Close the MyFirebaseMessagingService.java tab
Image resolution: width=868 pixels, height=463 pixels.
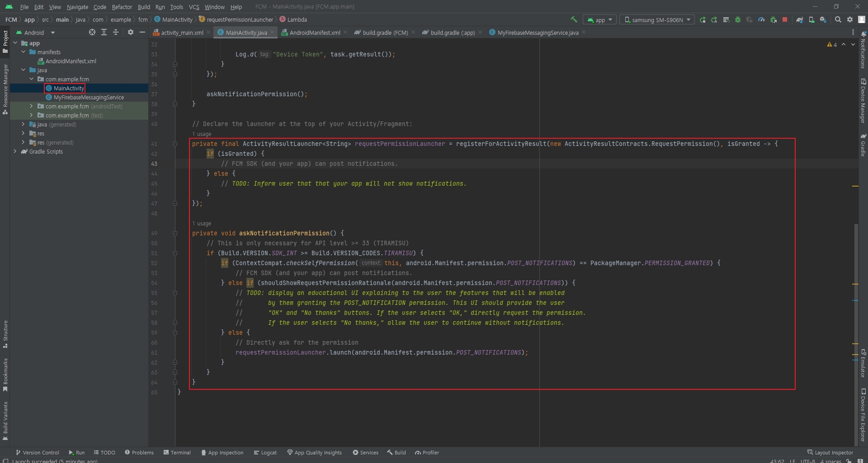584,32
